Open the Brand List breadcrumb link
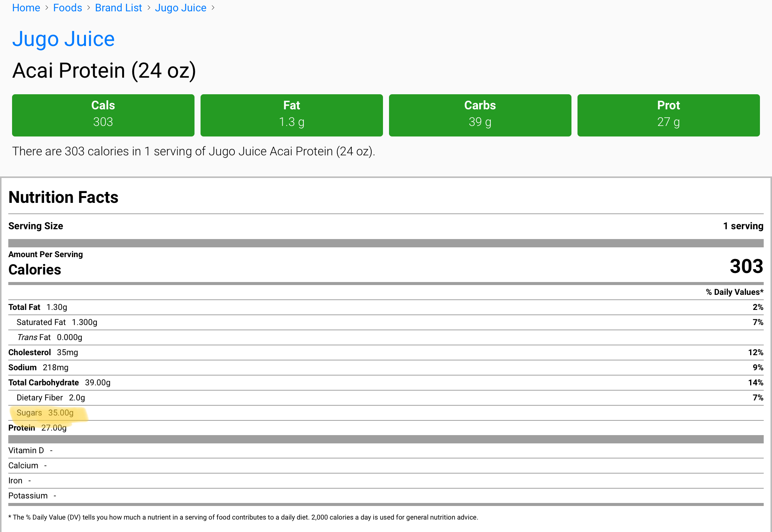This screenshot has width=772, height=532. (x=118, y=8)
